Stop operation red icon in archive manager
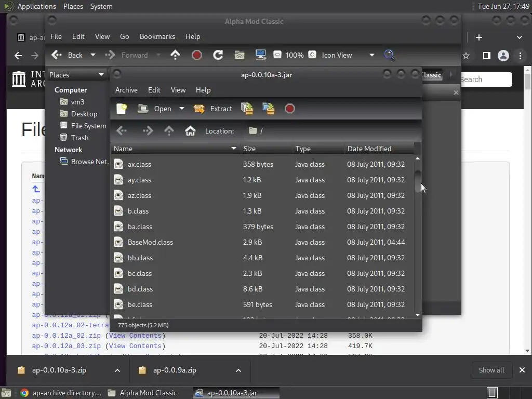This screenshot has width=532, height=399. coord(290,109)
